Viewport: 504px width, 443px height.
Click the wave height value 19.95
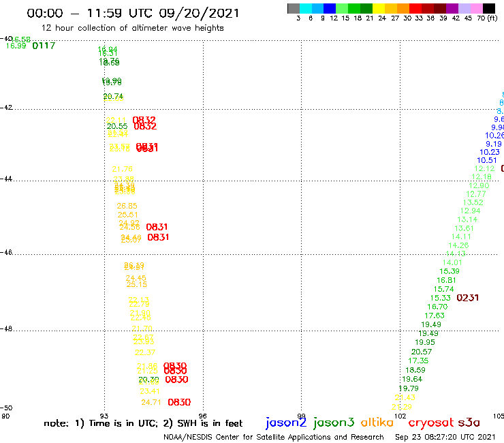click(x=425, y=342)
